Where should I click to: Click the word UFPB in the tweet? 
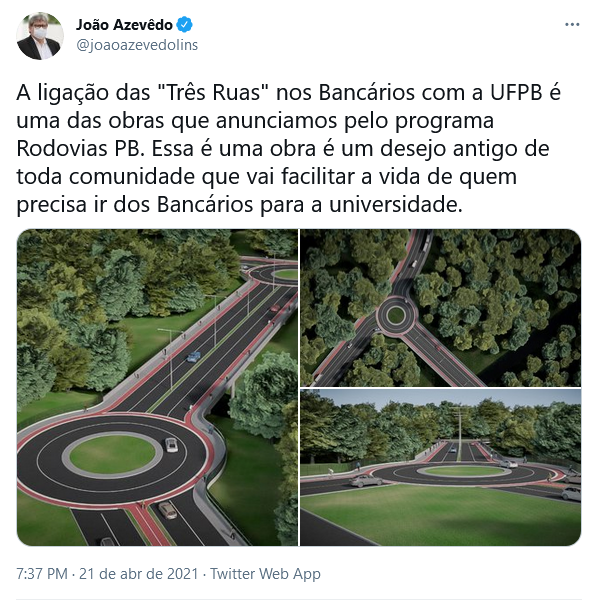[x=516, y=93]
